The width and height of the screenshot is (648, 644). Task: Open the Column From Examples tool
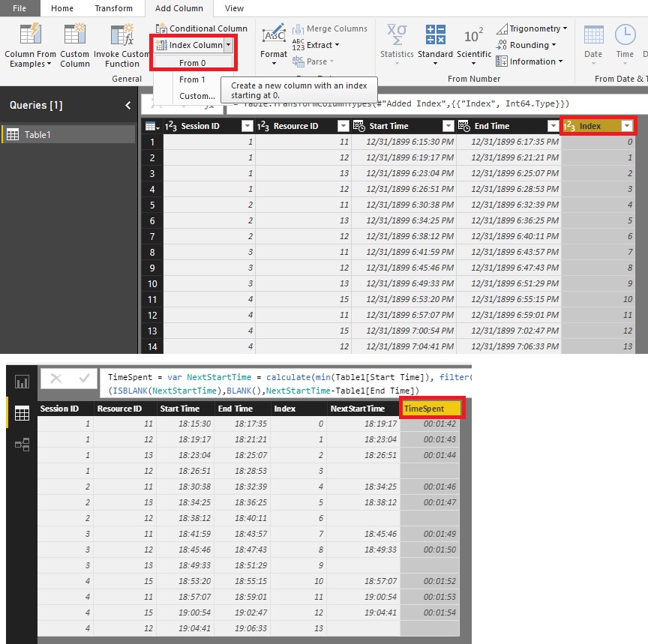(30, 46)
